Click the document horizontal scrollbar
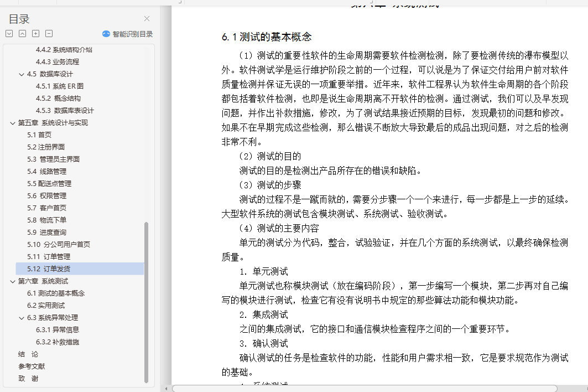 click(x=365, y=388)
